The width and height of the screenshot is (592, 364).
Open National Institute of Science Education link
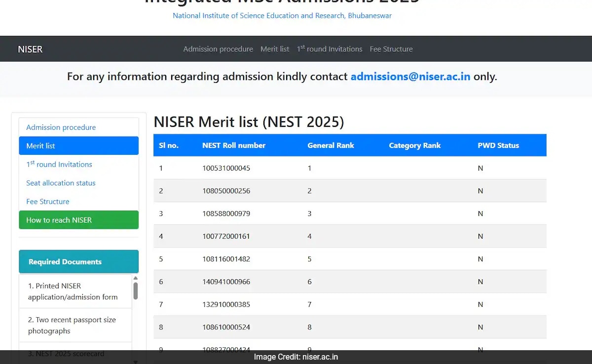pyautogui.click(x=282, y=15)
